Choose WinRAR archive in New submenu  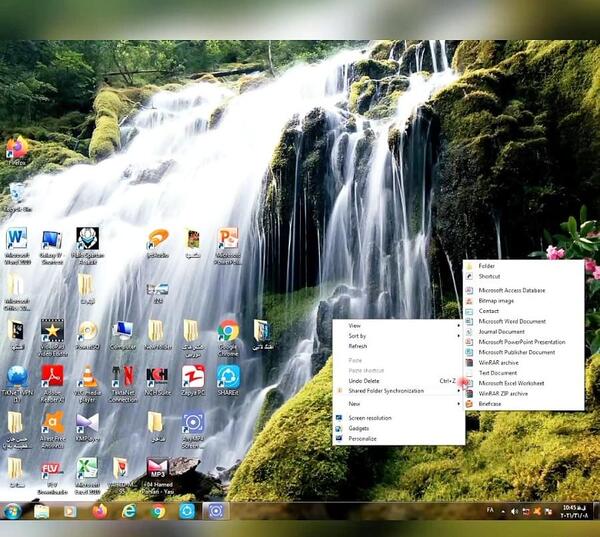pos(523,362)
